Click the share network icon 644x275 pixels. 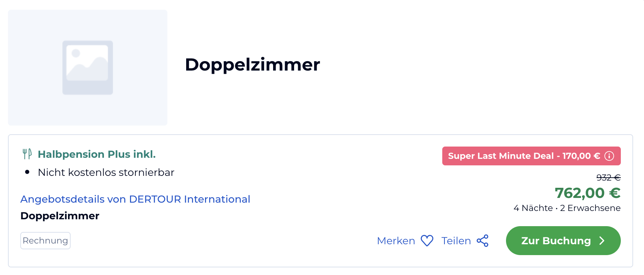pos(482,241)
